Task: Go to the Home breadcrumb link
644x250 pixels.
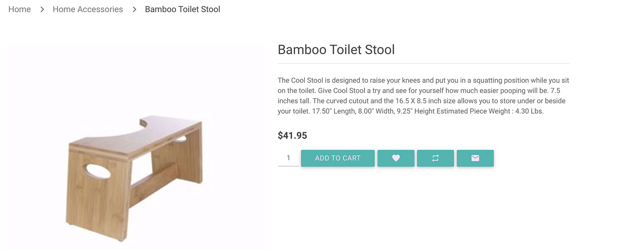Action: (x=19, y=9)
